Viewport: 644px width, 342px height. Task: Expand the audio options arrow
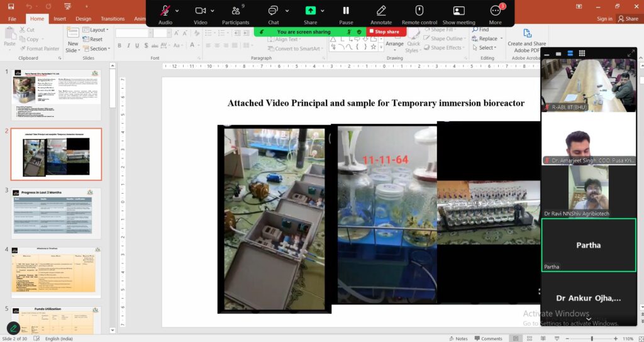177,11
